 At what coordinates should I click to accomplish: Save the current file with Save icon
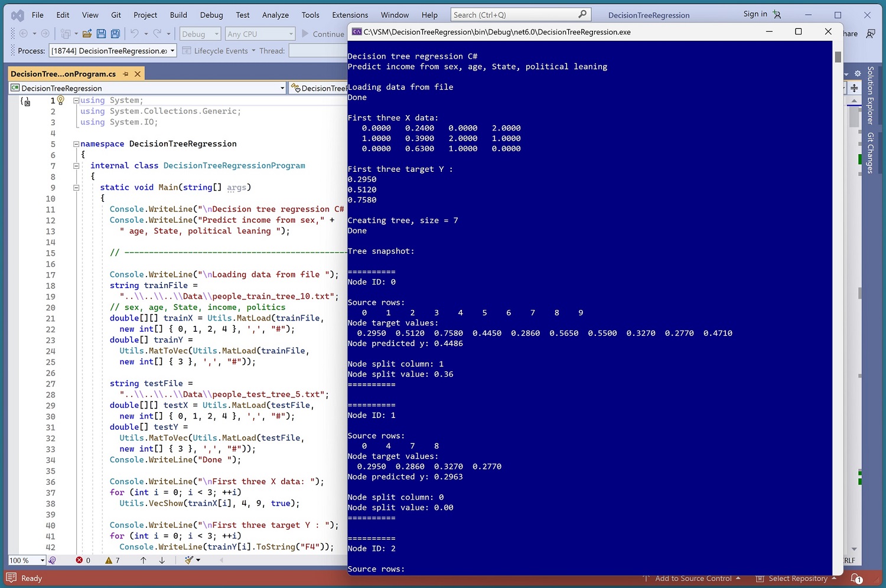(x=101, y=34)
